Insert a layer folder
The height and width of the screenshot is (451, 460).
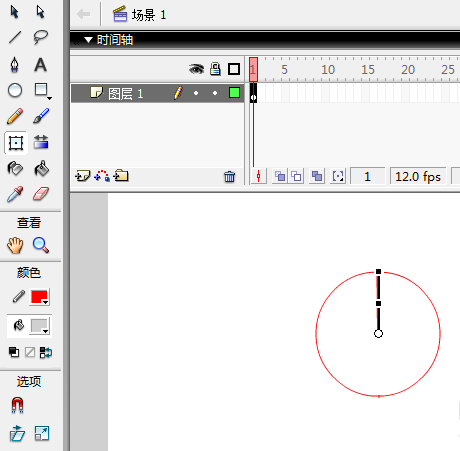[121, 175]
